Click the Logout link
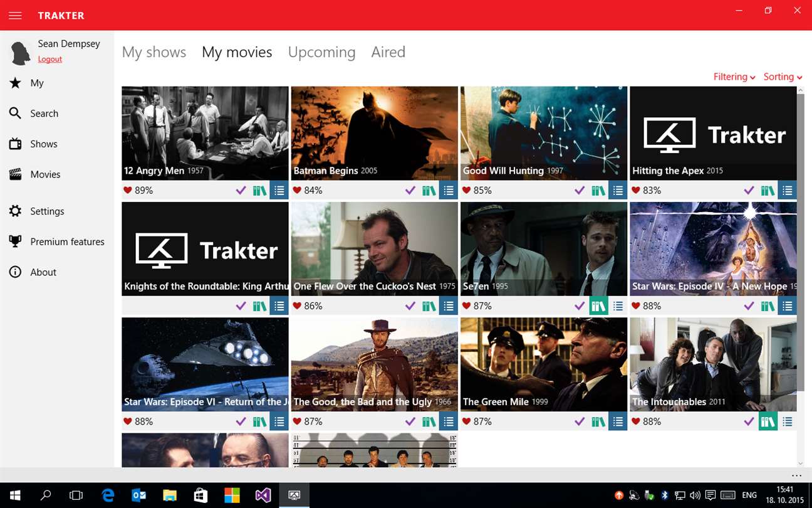Image resolution: width=812 pixels, height=508 pixels. tap(50, 59)
